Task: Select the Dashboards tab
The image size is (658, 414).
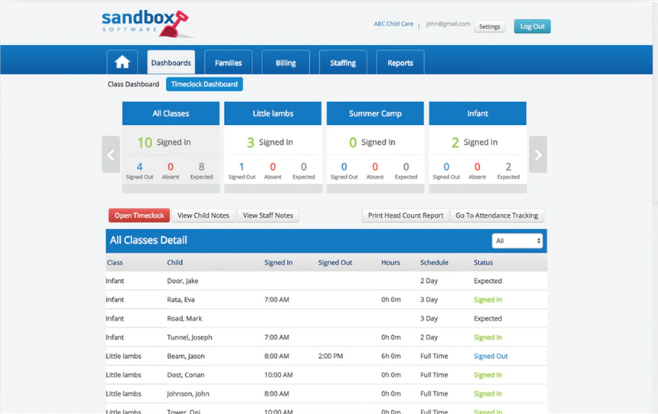Action: [171, 62]
